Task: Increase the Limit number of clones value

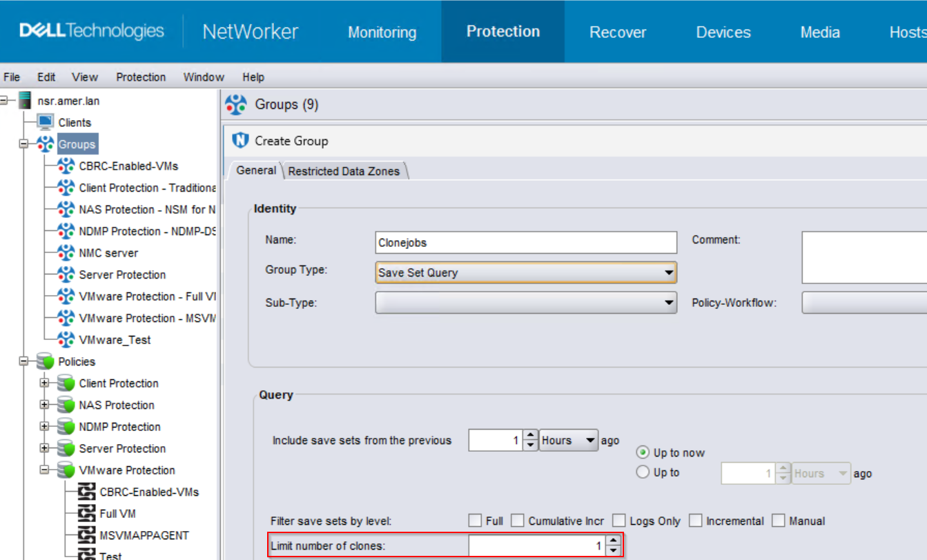Action: [614, 541]
